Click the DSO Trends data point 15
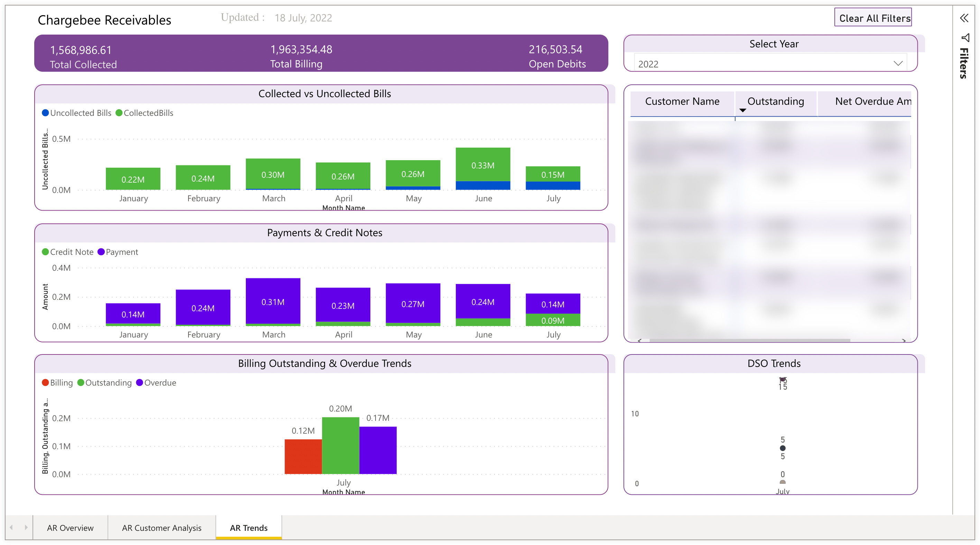Image resolution: width=980 pixels, height=545 pixels. (782, 379)
